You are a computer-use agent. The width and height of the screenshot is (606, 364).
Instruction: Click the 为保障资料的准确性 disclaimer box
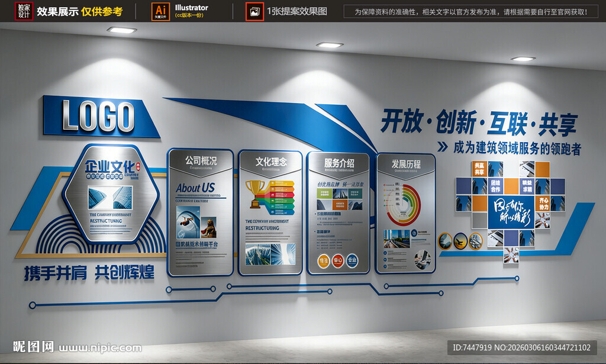(x=470, y=12)
